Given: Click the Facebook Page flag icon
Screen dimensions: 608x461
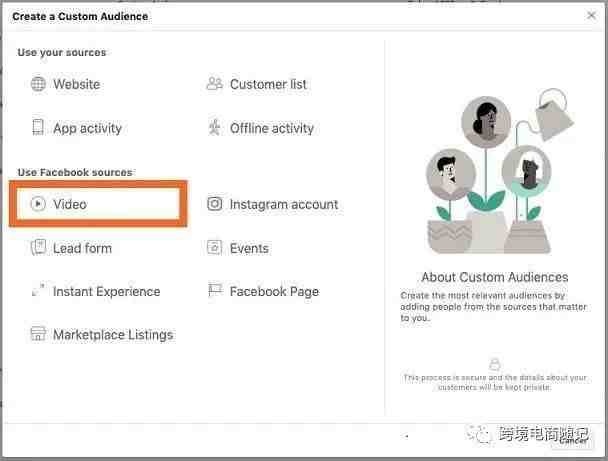Looking at the screenshot, I should (215, 290).
